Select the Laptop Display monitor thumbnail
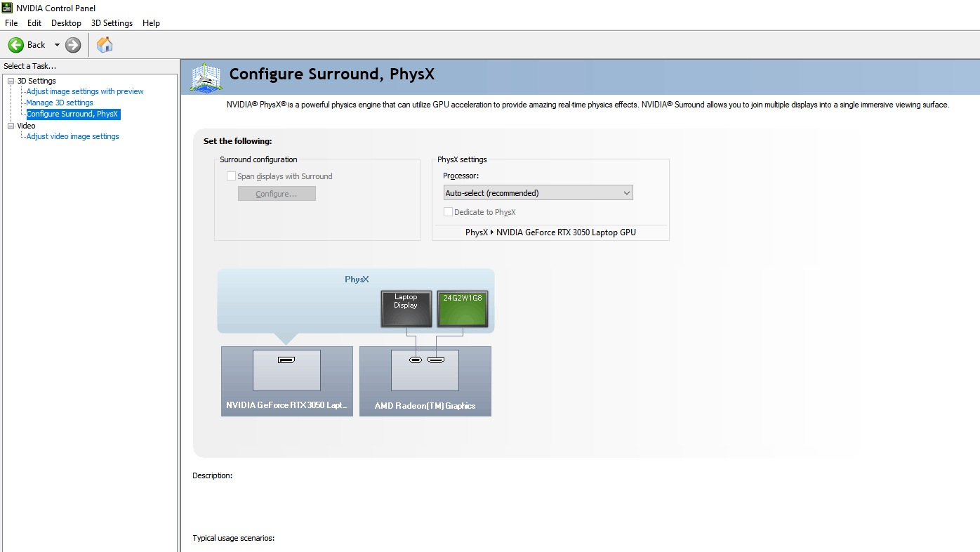Image resolution: width=980 pixels, height=552 pixels. click(x=406, y=309)
